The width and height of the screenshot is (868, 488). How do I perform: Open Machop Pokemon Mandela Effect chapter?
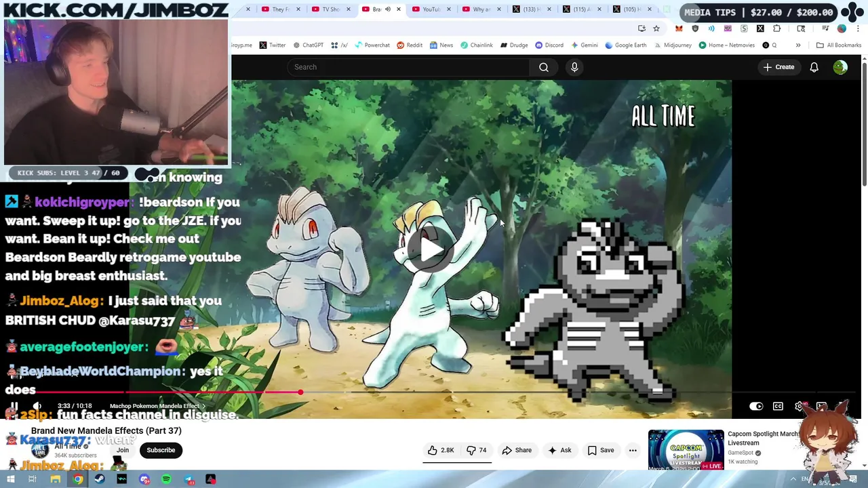pyautogui.click(x=157, y=406)
